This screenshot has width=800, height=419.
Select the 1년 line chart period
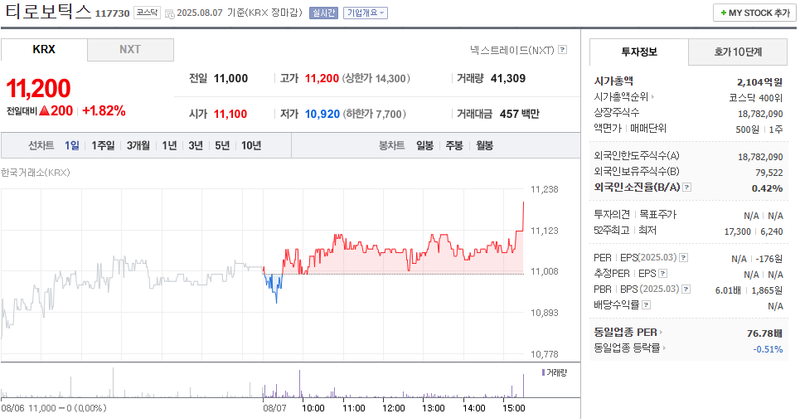click(169, 145)
